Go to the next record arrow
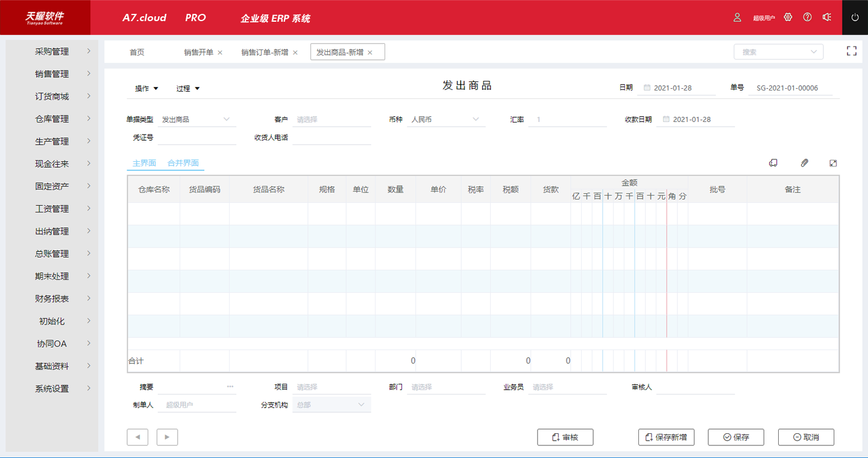Viewport: 868px width, 458px height. tap(167, 437)
